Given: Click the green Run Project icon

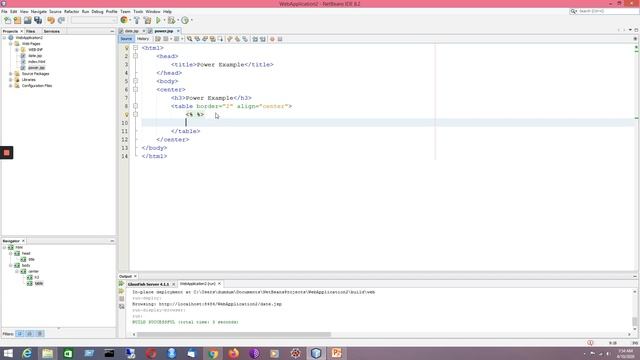Looking at the screenshot, I should tap(158, 20).
